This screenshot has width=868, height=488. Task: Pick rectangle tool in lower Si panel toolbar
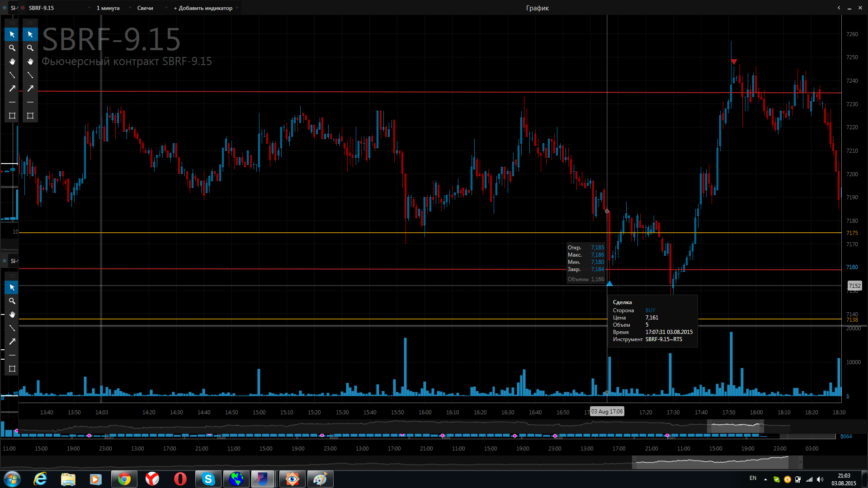coord(12,369)
